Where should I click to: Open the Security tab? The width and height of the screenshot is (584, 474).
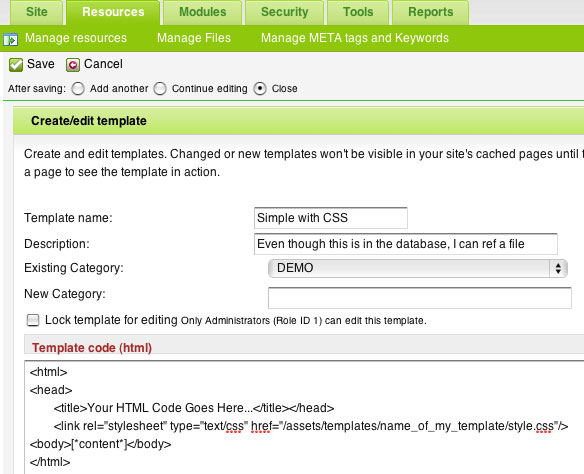pos(285,12)
